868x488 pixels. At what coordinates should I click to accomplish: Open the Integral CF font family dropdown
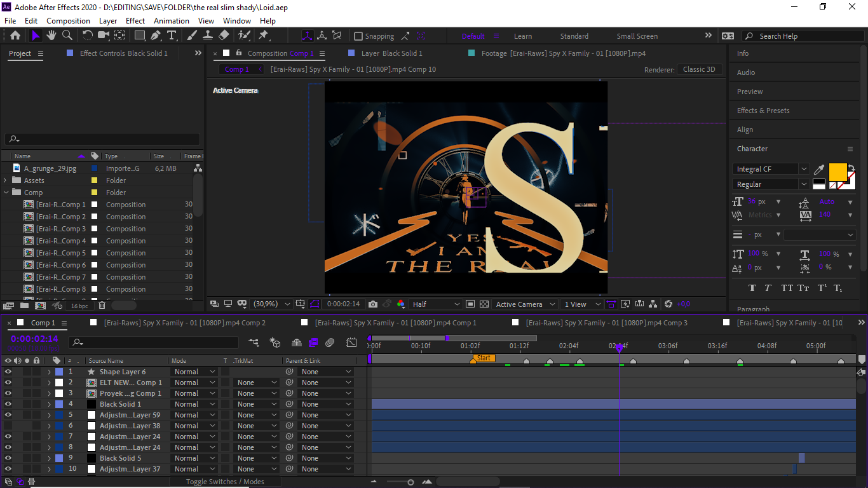pos(771,169)
